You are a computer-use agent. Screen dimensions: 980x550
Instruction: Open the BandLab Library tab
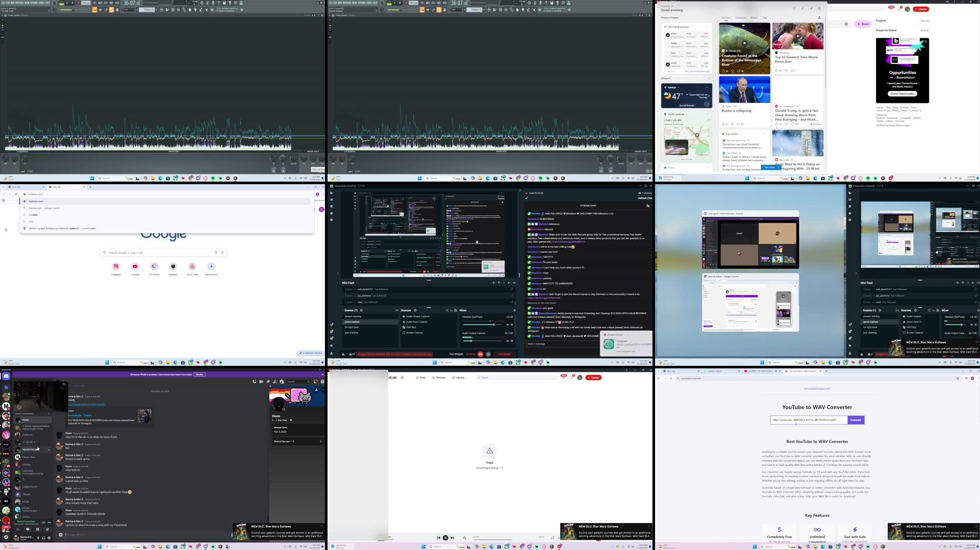[459, 378]
